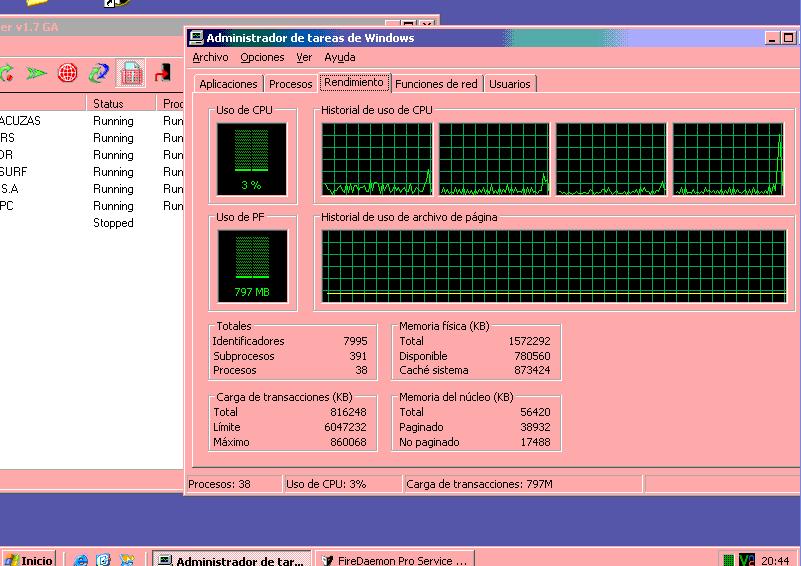The height and width of the screenshot is (566, 801).
Task: Click the Procesos value 38 in Totales
Action: [x=361, y=370]
